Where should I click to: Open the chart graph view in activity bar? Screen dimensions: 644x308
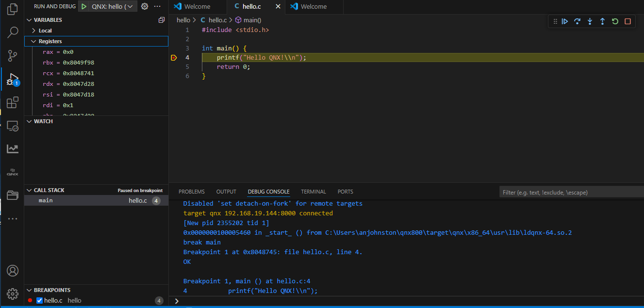pos(13,149)
